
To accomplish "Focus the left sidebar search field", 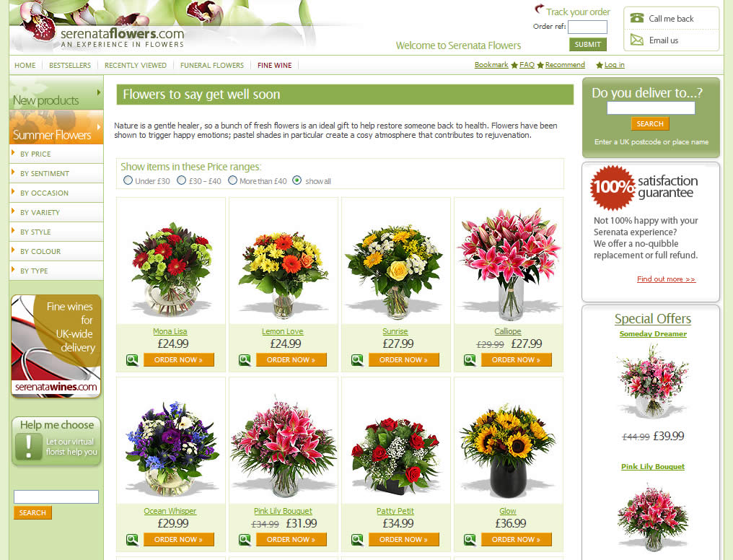I will 56,496.
